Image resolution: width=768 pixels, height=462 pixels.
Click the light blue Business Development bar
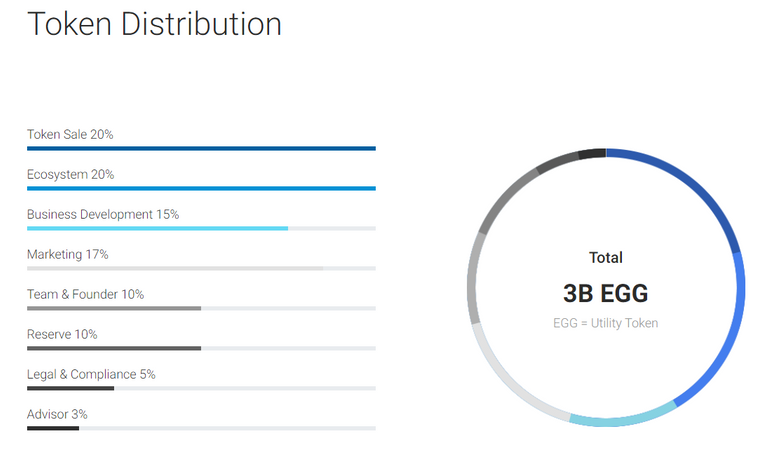click(158, 228)
